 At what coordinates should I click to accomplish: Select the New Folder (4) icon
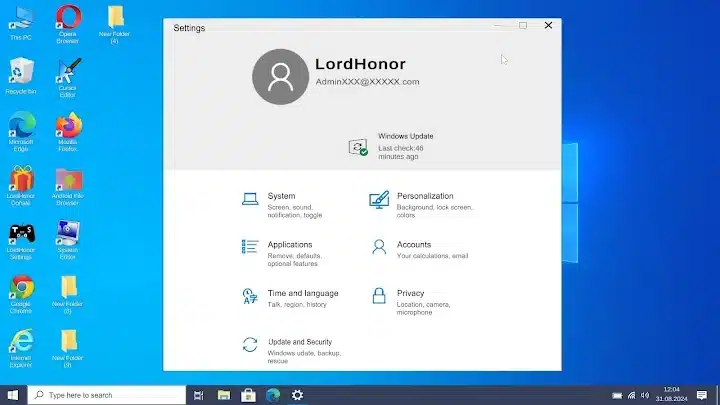(114, 24)
